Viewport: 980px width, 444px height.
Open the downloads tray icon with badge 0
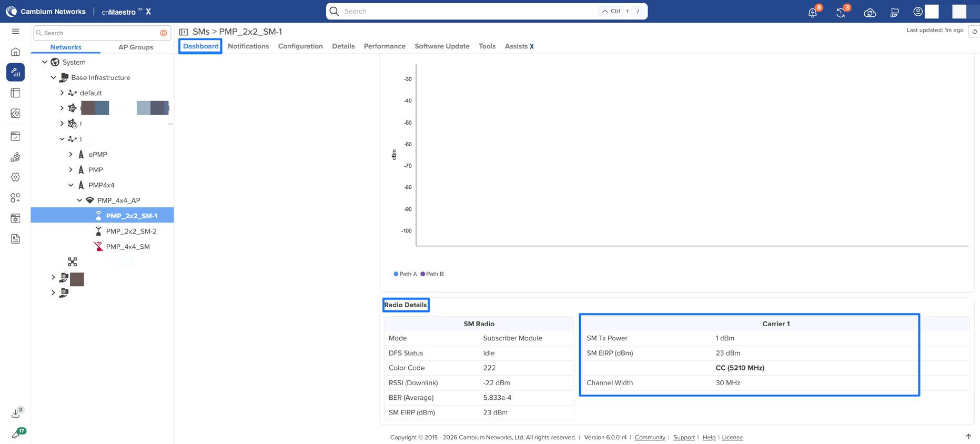(16, 413)
